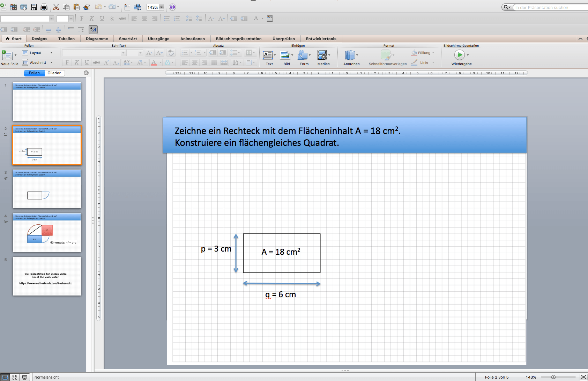
Task: Toggle subscript in Schriftart group
Action: [116, 62]
